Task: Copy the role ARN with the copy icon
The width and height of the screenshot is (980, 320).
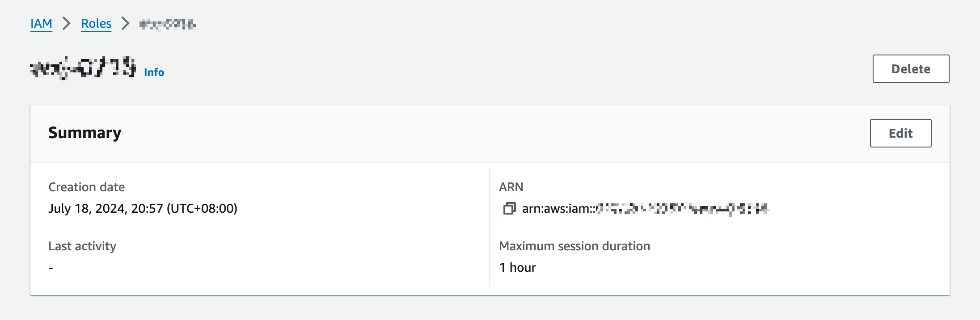Action: [x=509, y=208]
